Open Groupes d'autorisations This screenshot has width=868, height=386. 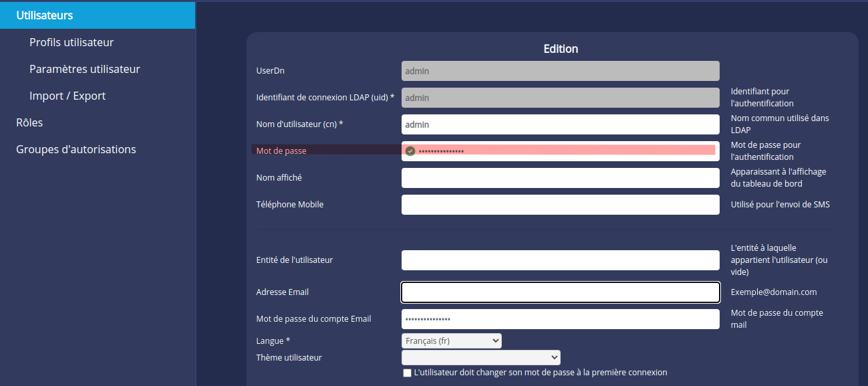76,149
